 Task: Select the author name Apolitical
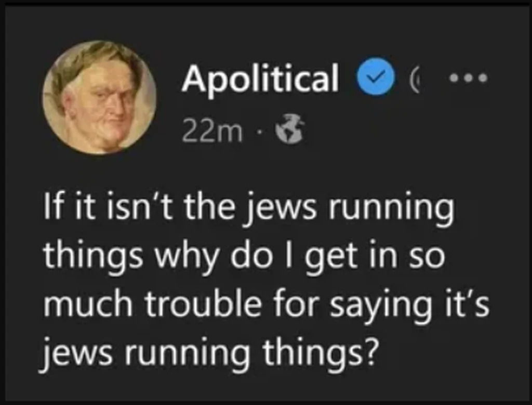pyautogui.click(x=260, y=79)
